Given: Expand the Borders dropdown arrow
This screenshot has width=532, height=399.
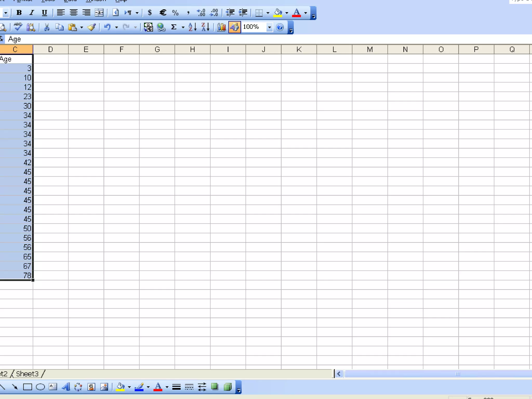Looking at the screenshot, I should tap(268, 12).
